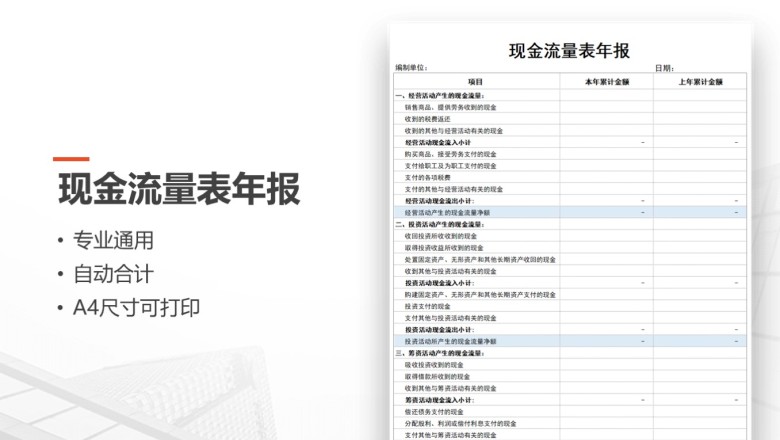Select row '收到的其他与经营活动有关的现金'
780x440 pixels.
coord(570,131)
